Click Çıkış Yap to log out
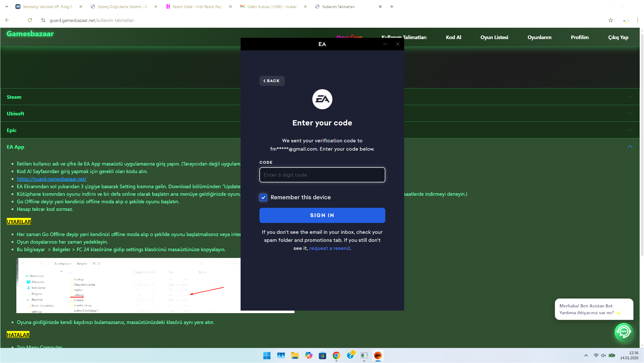Image resolution: width=644 pixels, height=363 pixels. (x=618, y=38)
